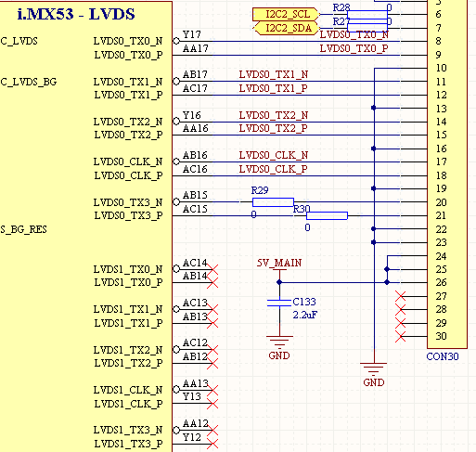Image resolution: width=476 pixels, height=452 pixels.
Task: Select the C_LVDS_BG label
Action: pos(29,82)
